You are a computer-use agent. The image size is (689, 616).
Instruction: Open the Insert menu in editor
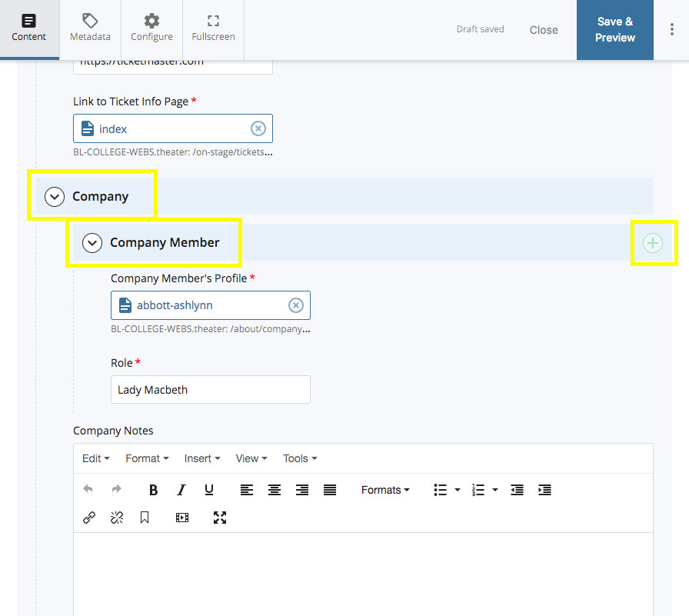coord(202,458)
